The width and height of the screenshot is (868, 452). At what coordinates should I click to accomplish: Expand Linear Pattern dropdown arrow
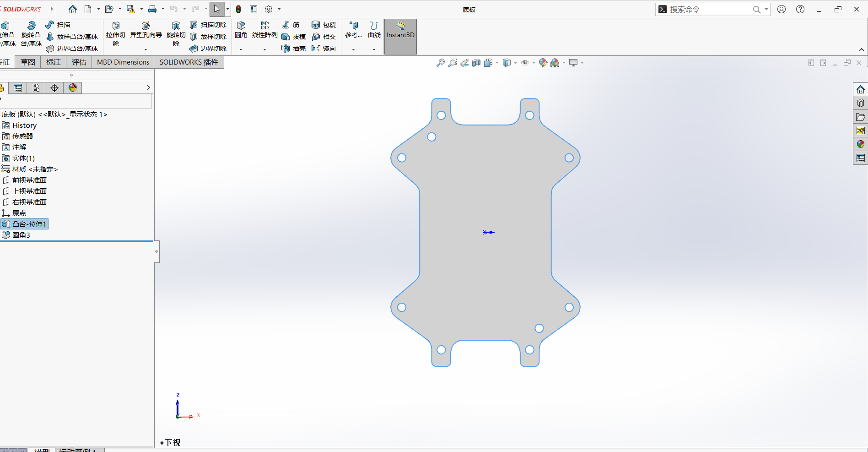(x=264, y=49)
